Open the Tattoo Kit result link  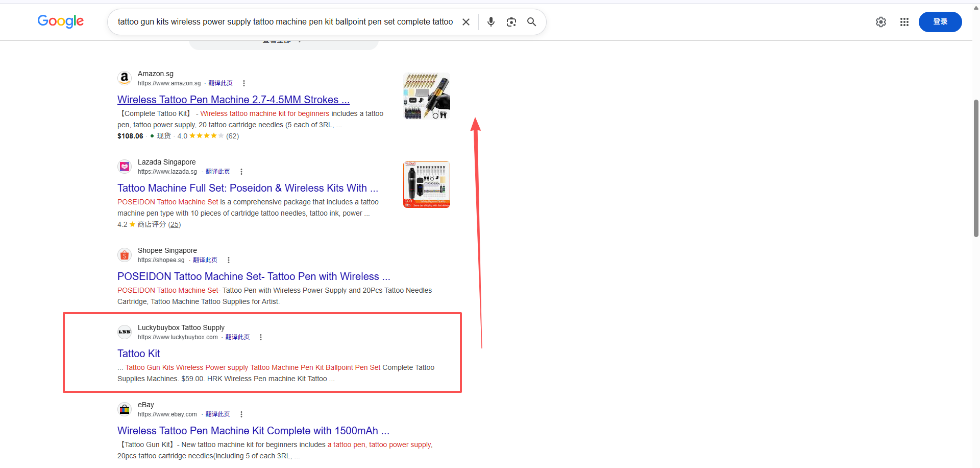pos(139,354)
